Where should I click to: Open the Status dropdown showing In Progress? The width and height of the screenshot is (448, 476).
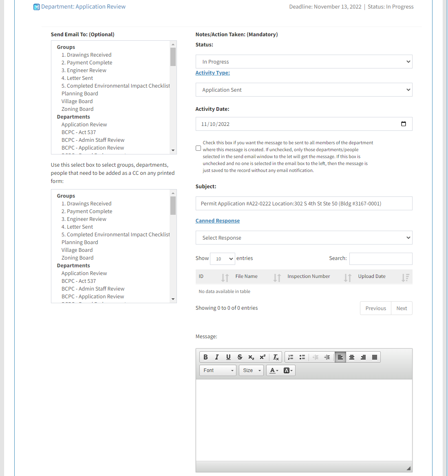[x=304, y=62]
